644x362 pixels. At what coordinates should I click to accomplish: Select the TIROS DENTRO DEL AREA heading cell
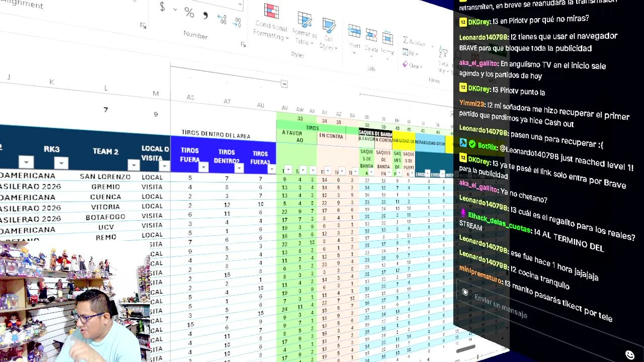tap(216, 135)
